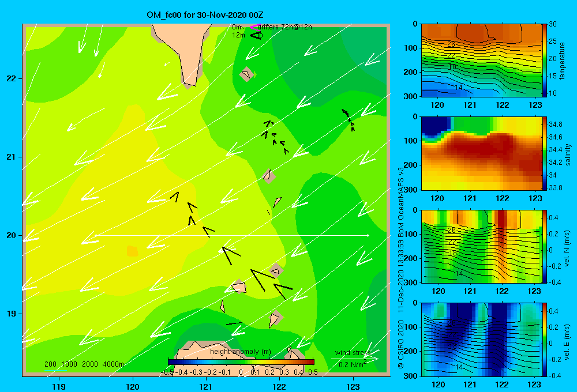577x392 pixels.
Task: Click the vertical 'salinity' axis label
Action: pos(568,154)
